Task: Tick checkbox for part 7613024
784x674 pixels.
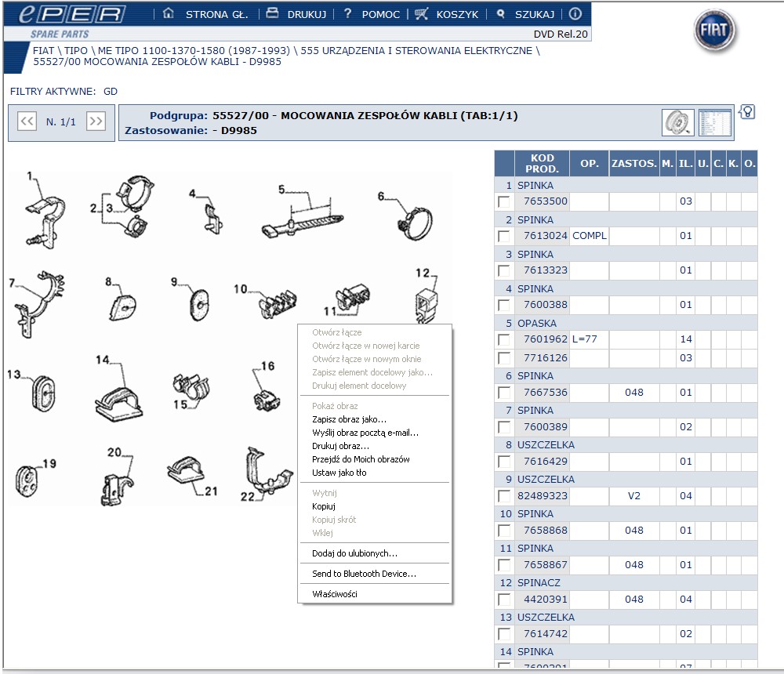Action: pos(504,236)
